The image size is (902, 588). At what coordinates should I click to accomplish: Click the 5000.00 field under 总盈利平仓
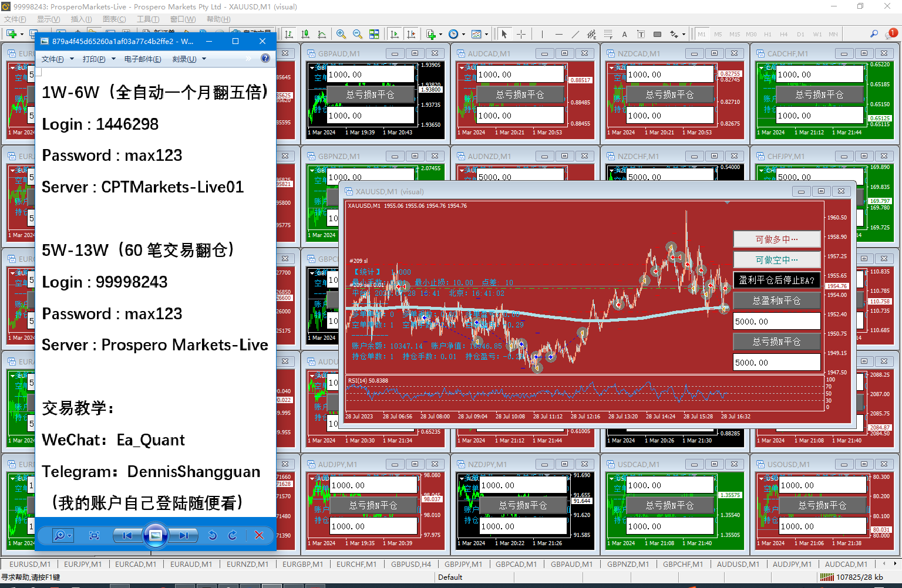pyautogui.click(x=776, y=322)
